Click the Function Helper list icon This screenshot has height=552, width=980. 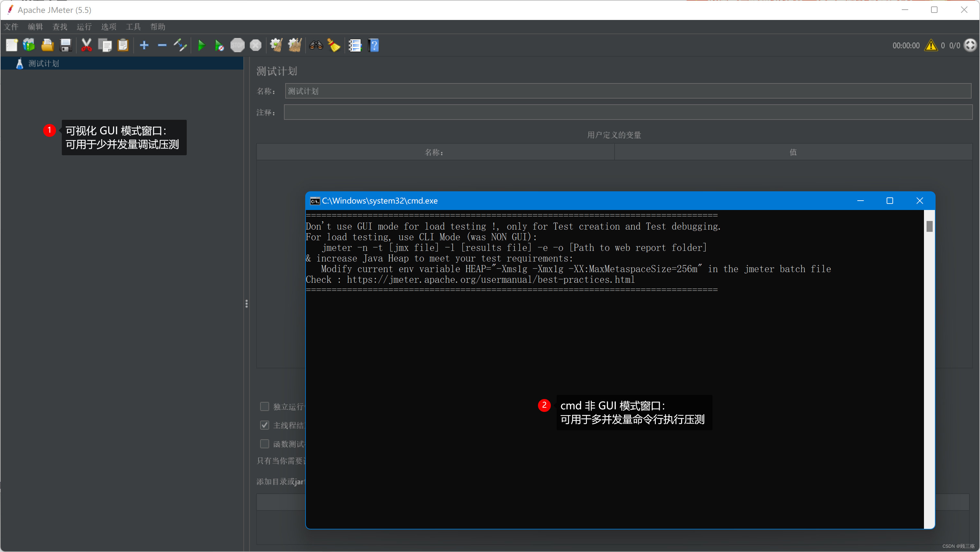click(x=354, y=45)
